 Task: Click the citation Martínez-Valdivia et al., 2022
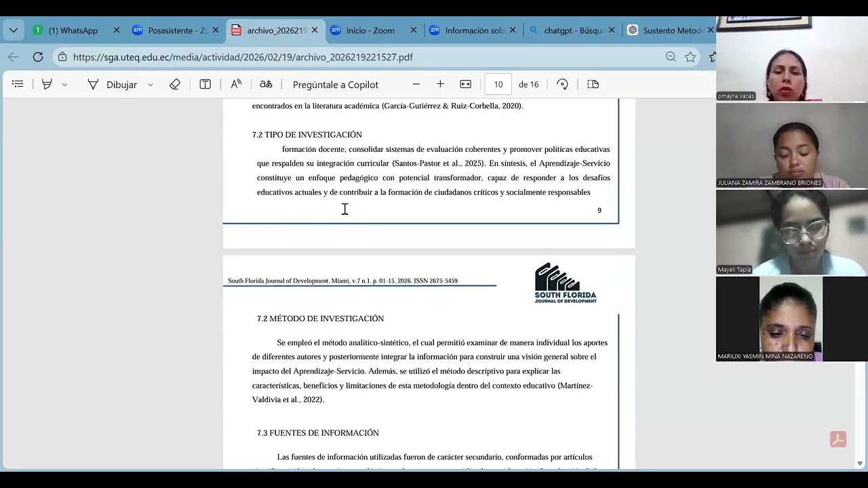[x=422, y=392]
